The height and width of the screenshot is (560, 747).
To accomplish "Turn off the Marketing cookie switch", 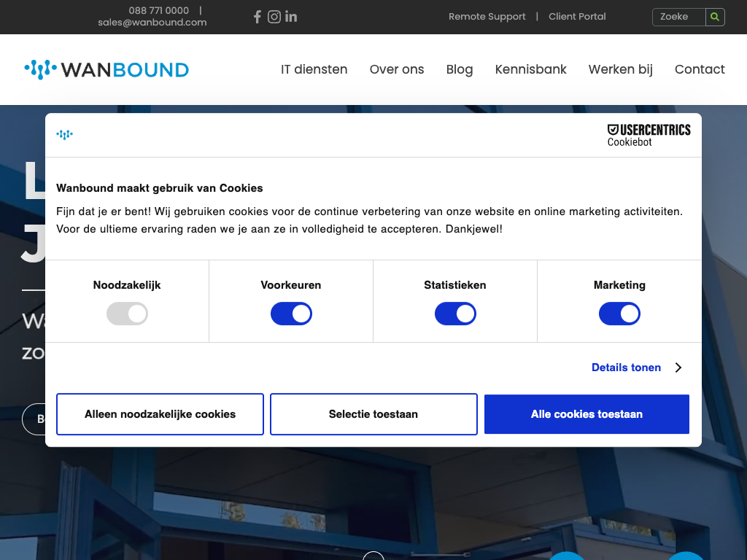I will (619, 314).
